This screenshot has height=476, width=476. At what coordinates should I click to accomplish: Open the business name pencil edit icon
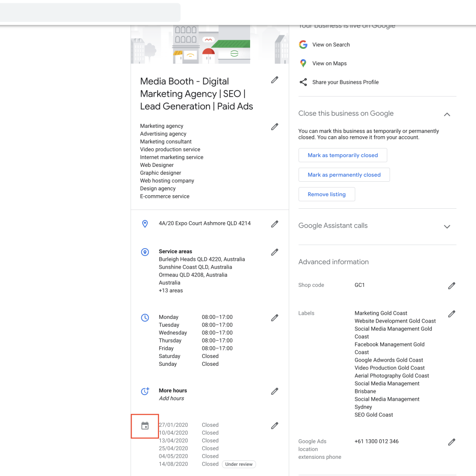click(x=275, y=80)
